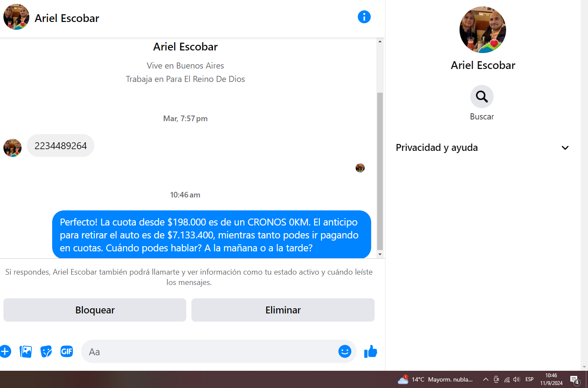Click the Buscar magnifying glass icon
Viewport: 588px width, 388px height.
coord(482,97)
